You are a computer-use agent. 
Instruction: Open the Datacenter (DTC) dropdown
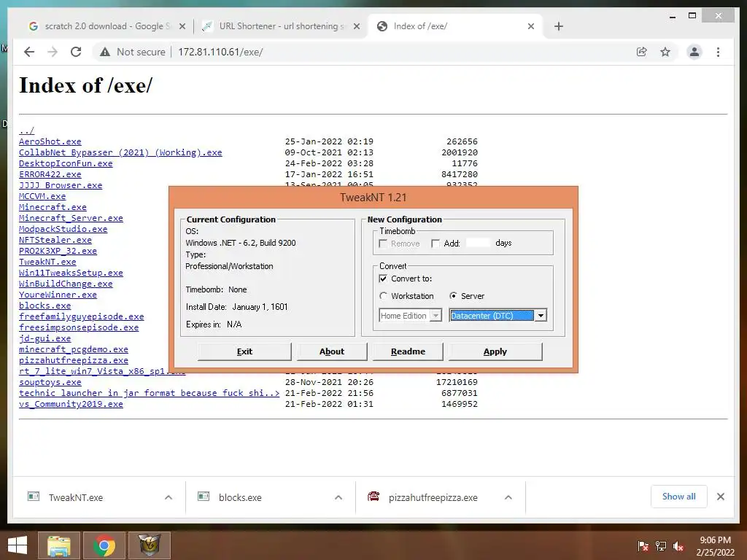pyautogui.click(x=541, y=315)
